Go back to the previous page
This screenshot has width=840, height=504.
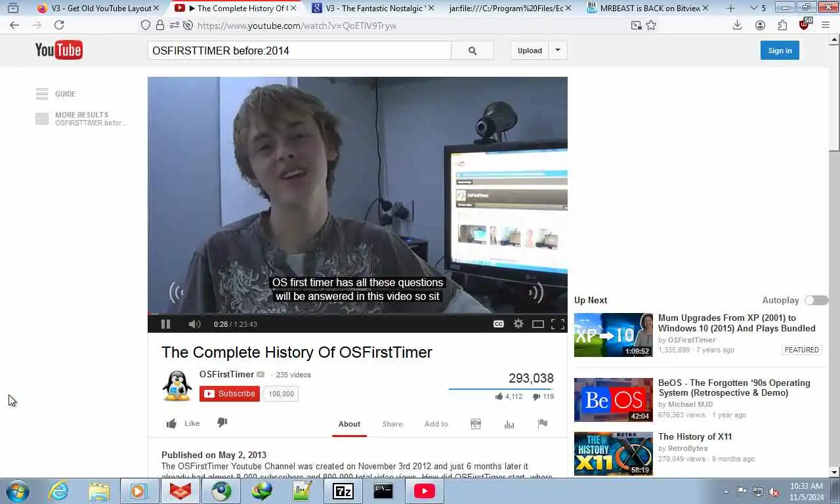(14, 25)
